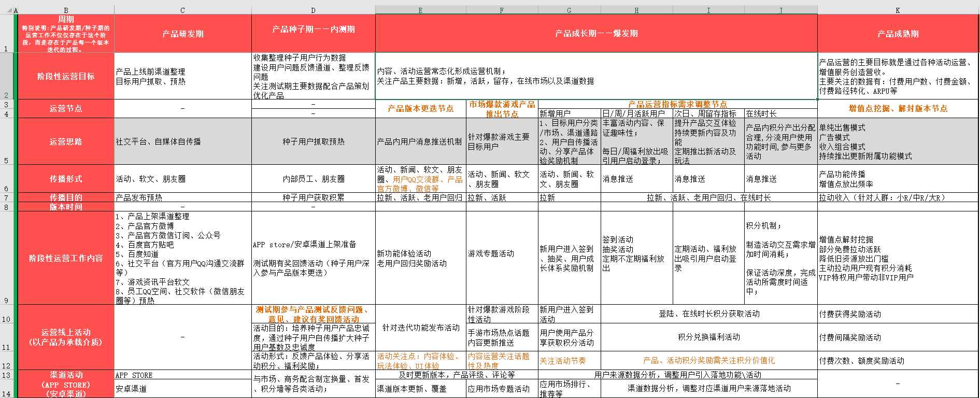Click the 针对迭代功能发布活动 cell

tap(421, 328)
